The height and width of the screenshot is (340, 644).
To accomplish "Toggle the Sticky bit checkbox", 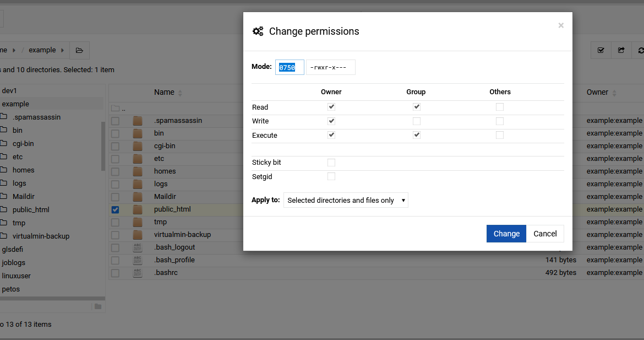I will [331, 163].
